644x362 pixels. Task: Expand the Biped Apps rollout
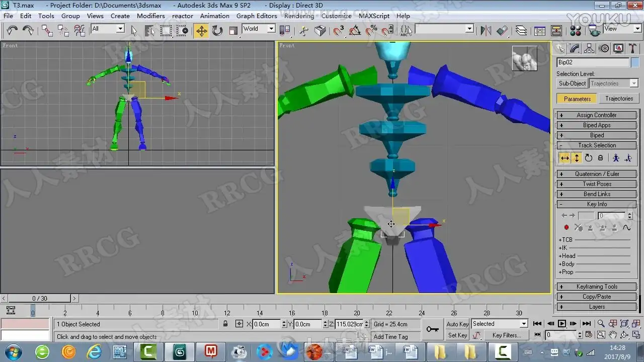[597, 125]
